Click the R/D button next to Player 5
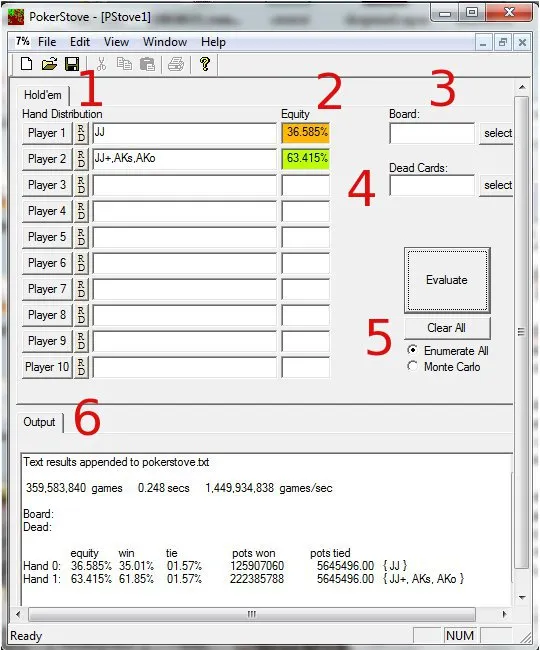The image size is (540, 650). tap(81, 237)
